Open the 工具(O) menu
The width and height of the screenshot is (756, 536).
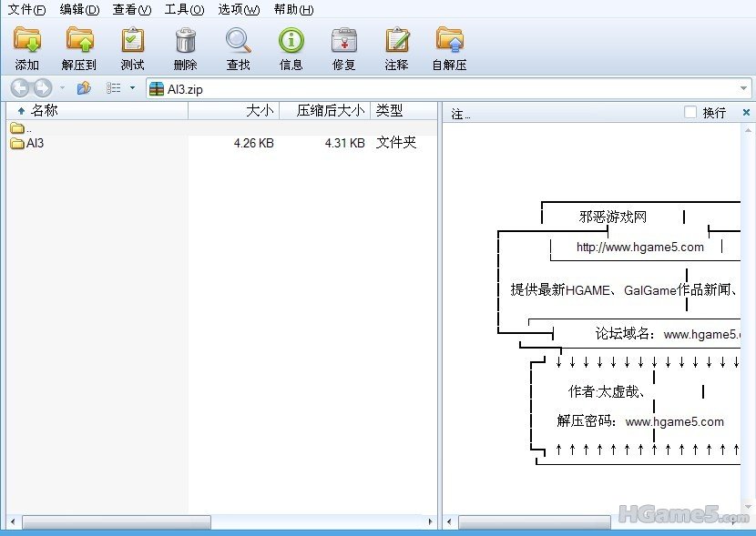click(184, 10)
